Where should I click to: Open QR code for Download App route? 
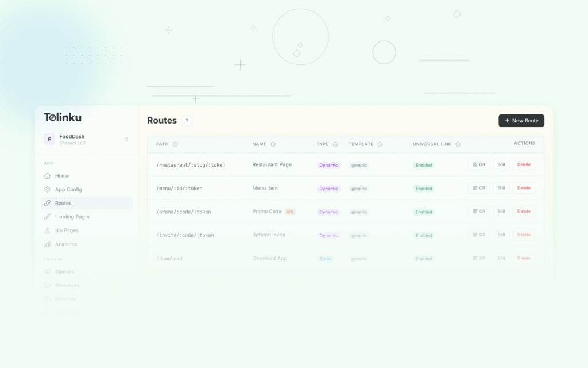pos(479,258)
